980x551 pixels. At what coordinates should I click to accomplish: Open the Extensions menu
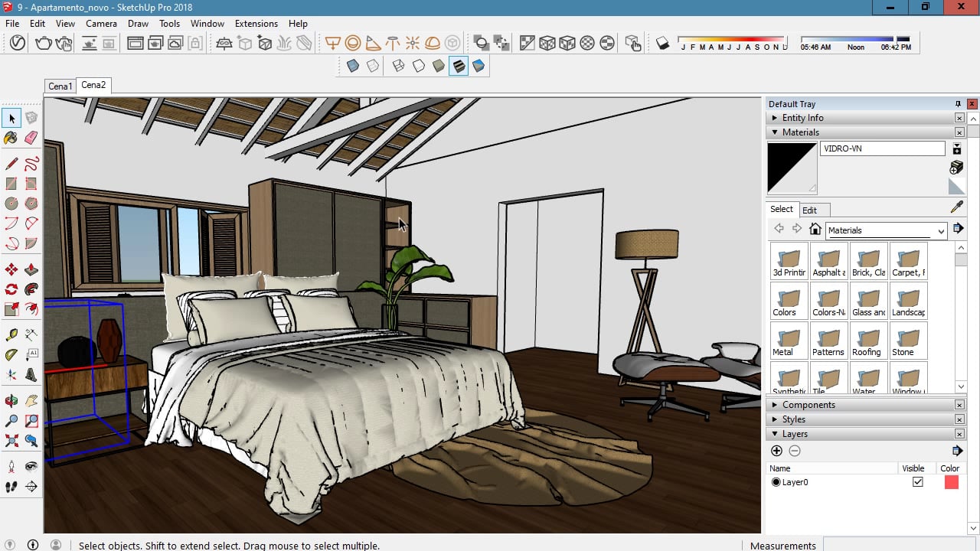(x=256, y=24)
